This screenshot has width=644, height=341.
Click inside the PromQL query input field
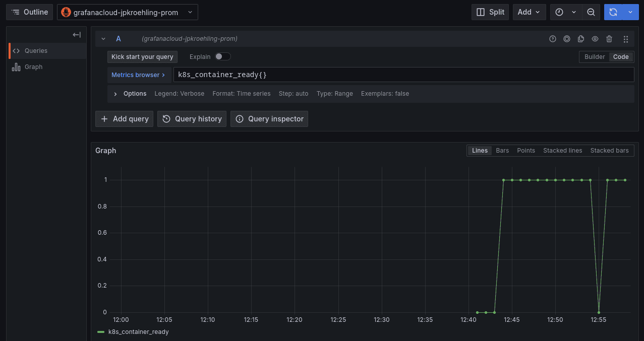pos(353,75)
